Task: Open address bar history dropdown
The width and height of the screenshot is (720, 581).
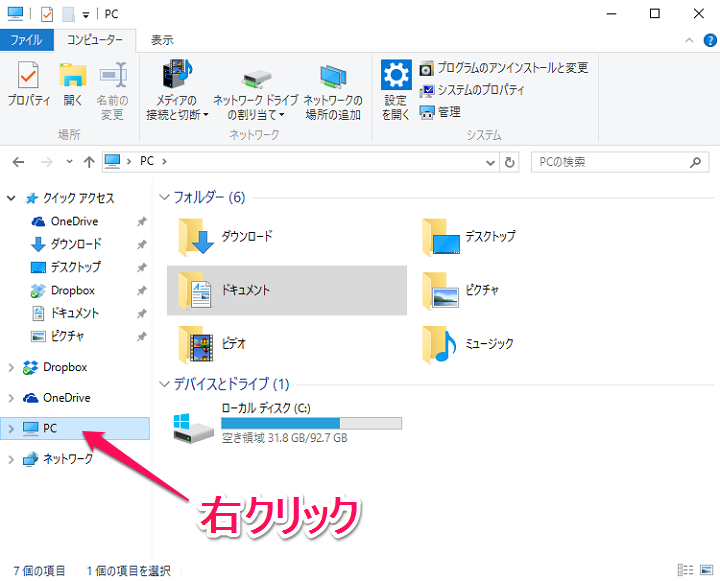Action: (490, 162)
